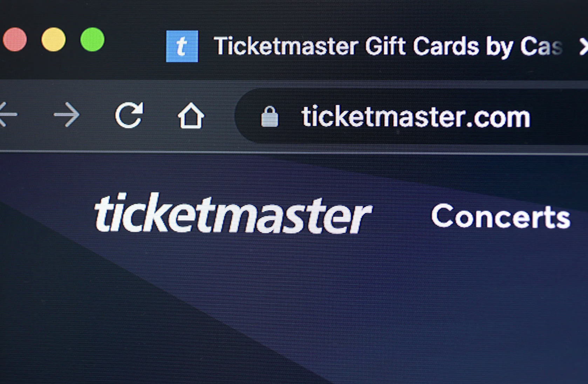Click the back navigation arrow

(8, 114)
